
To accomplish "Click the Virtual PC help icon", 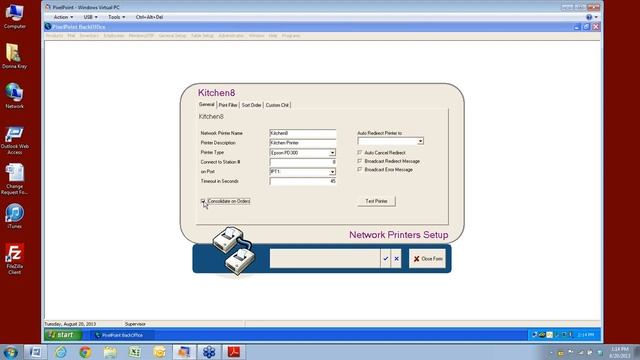I will tap(589, 17).
